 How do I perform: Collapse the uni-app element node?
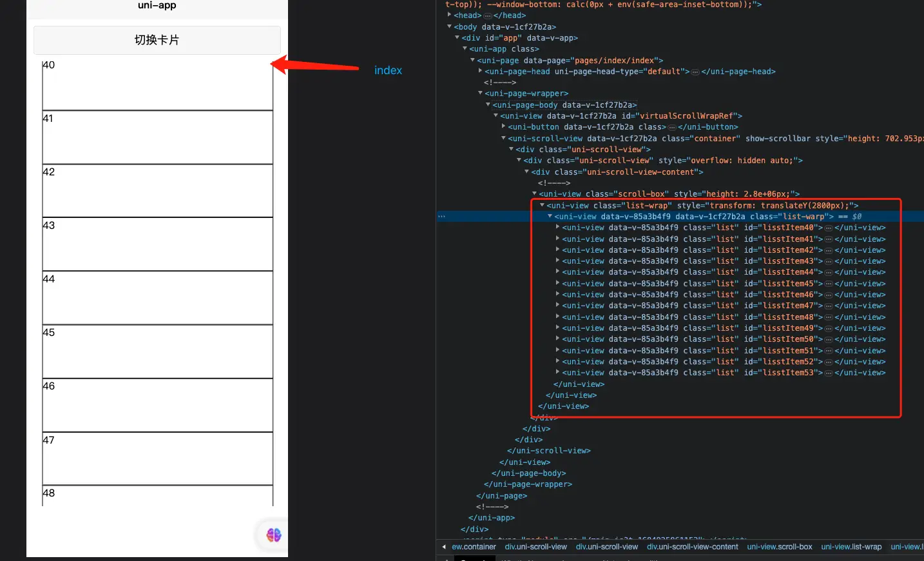coord(465,48)
